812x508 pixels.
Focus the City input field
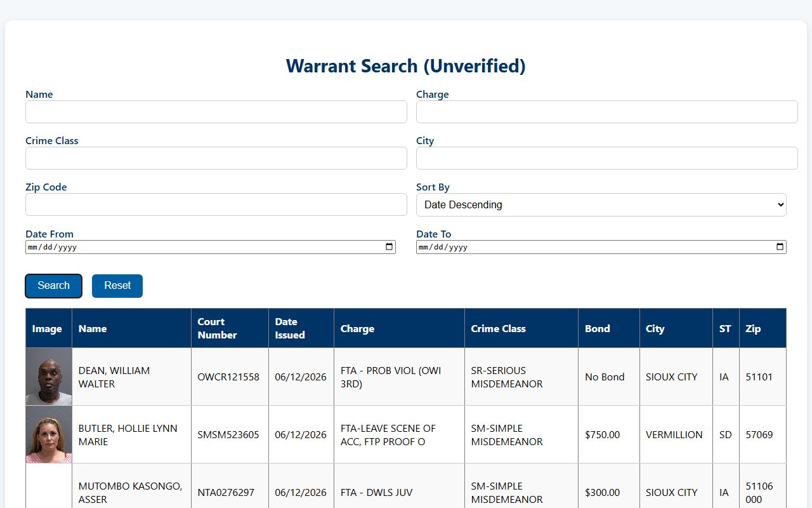coord(607,158)
